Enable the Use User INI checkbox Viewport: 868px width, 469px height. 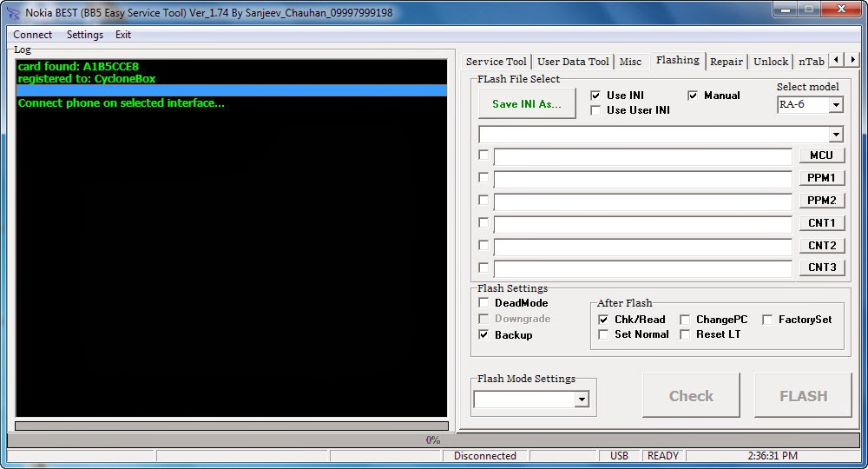coord(595,110)
